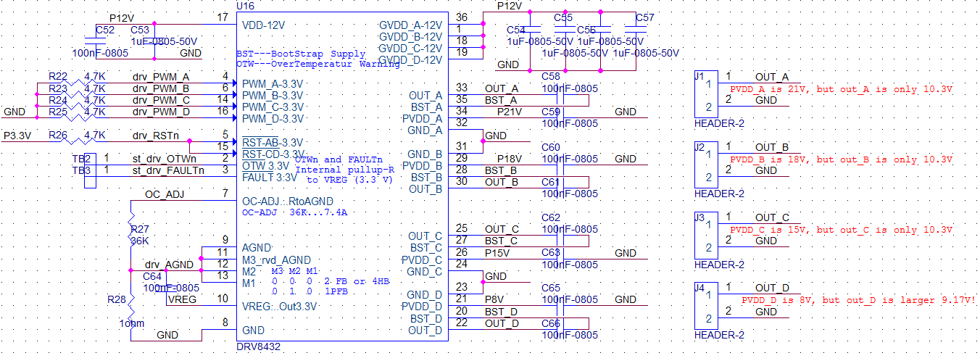
Task: Click capacitor designator C58
Action: point(551,77)
